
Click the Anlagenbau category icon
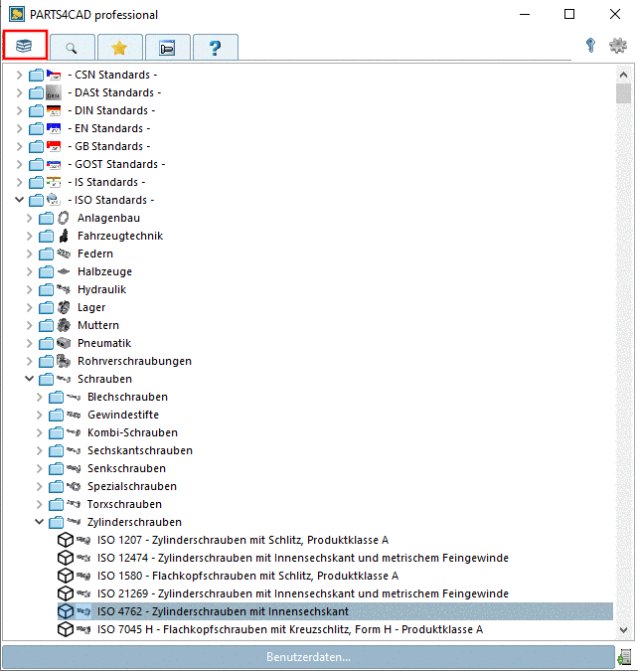[64, 218]
